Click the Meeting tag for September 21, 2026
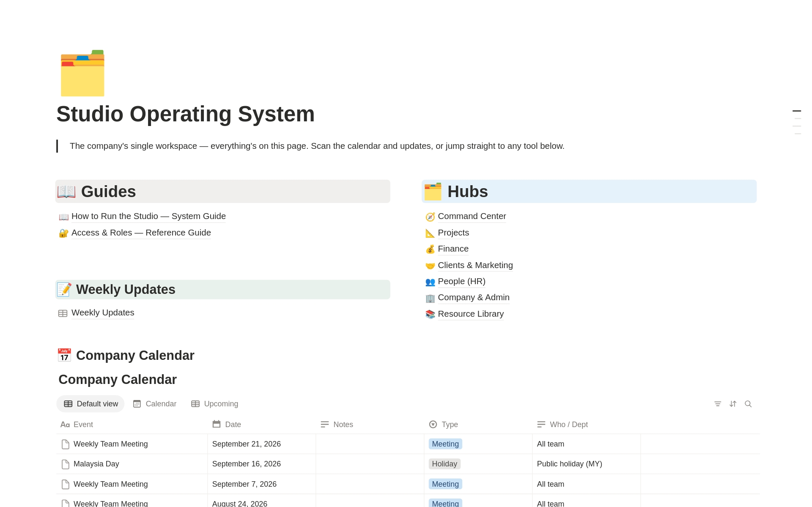The height and width of the screenshot is (507, 812). 445,444
